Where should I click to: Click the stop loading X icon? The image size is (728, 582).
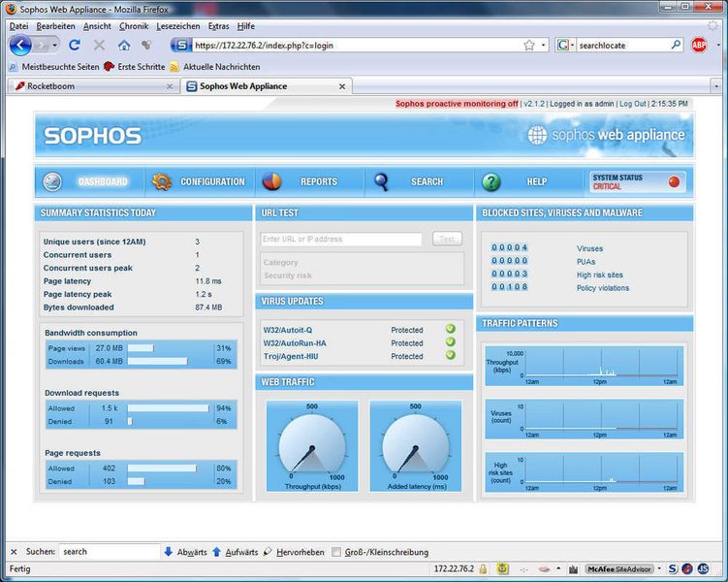coord(99,45)
